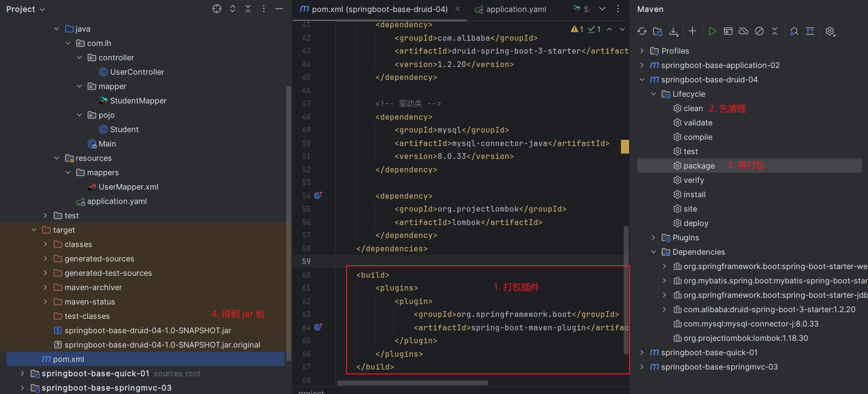Viewport: 868px width, 394px height.
Task: Collapse the Lifecycle node
Action: pos(654,94)
